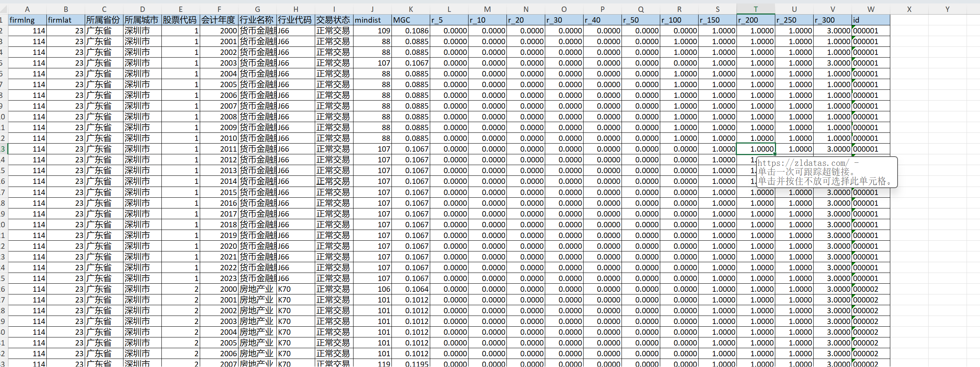
Task: Select the mindist cell showing 106
Action: pyautogui.click(x=372, y=289)
